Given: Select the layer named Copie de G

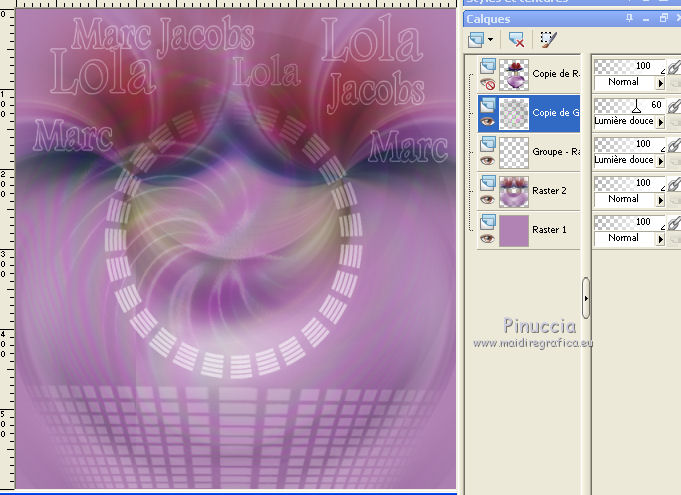Looking at the screenshot, I should [556, 113].
